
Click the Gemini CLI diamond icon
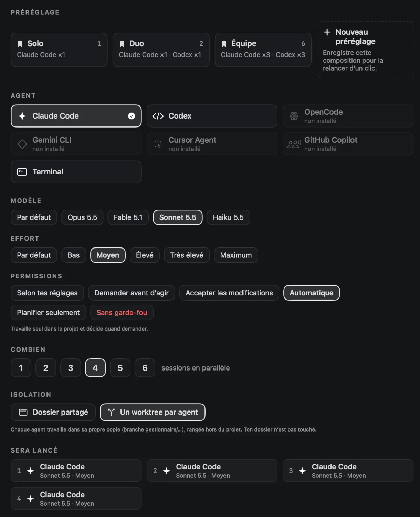coord(22,144)
